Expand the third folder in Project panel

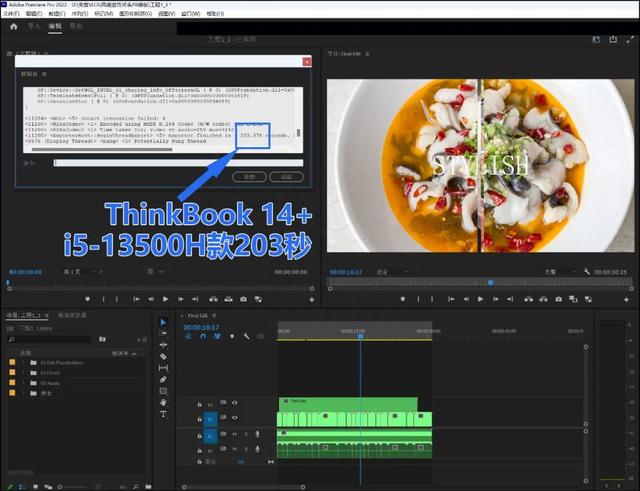pyautogui.click(x=23, y=383)
